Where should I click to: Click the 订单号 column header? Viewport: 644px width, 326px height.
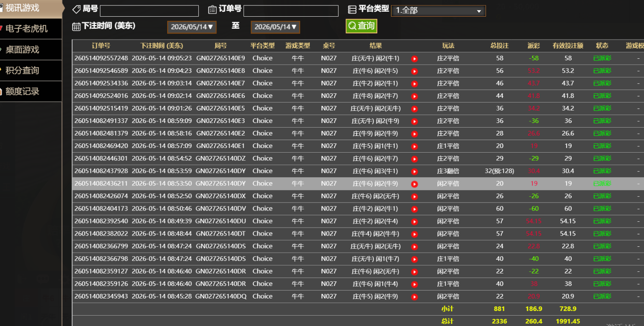click(101, 46)
